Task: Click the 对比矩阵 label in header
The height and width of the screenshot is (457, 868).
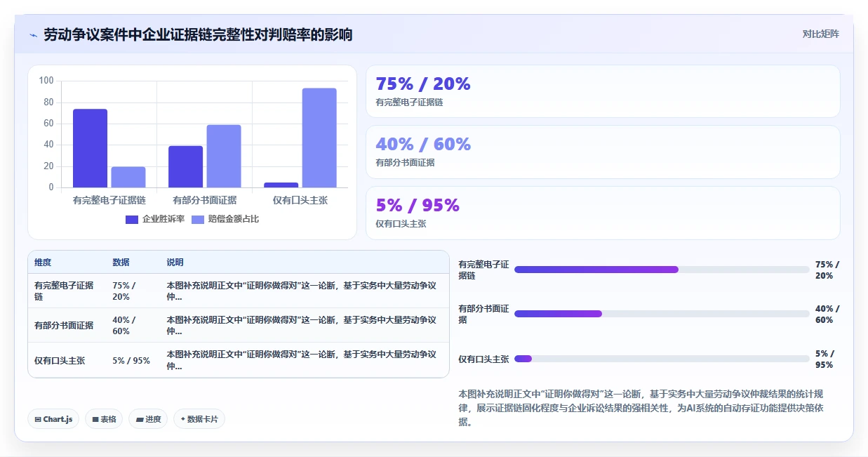Action: point(820,34)
